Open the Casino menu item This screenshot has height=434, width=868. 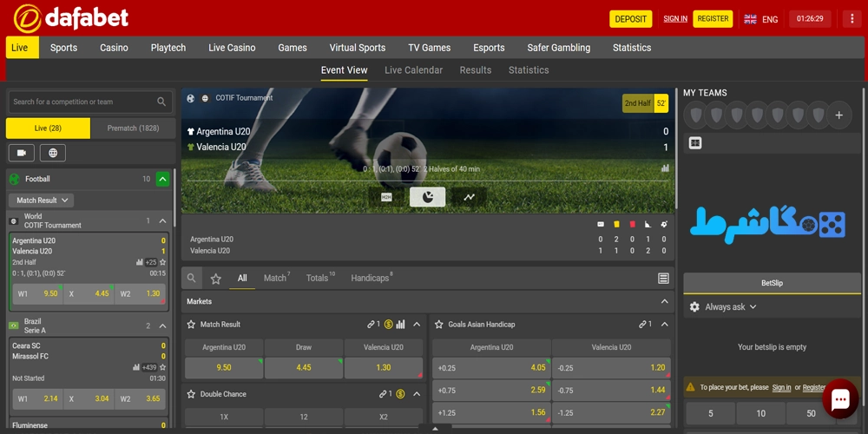click(x=114, y=48)
